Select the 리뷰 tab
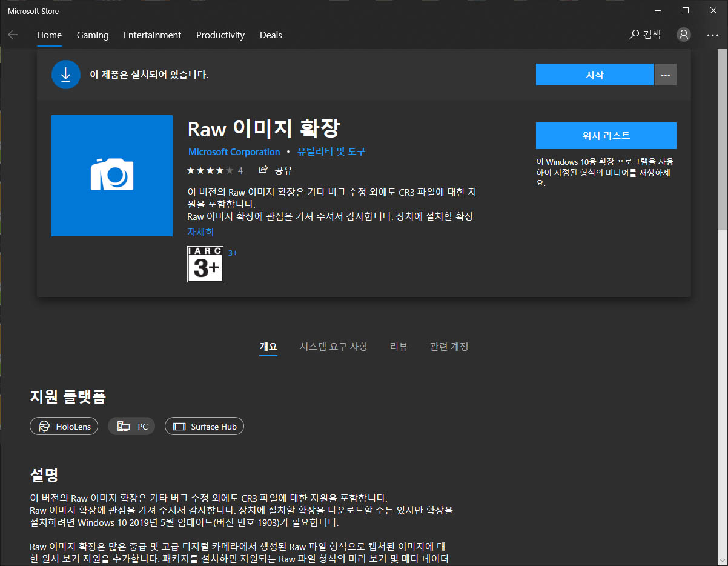 (399, 347)
